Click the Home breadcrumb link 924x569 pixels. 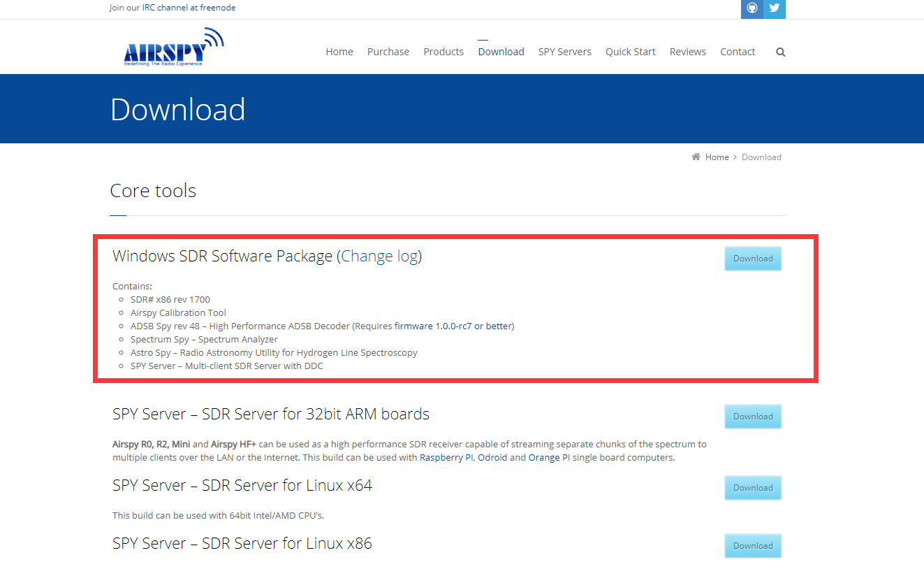(x=717, y=157)
